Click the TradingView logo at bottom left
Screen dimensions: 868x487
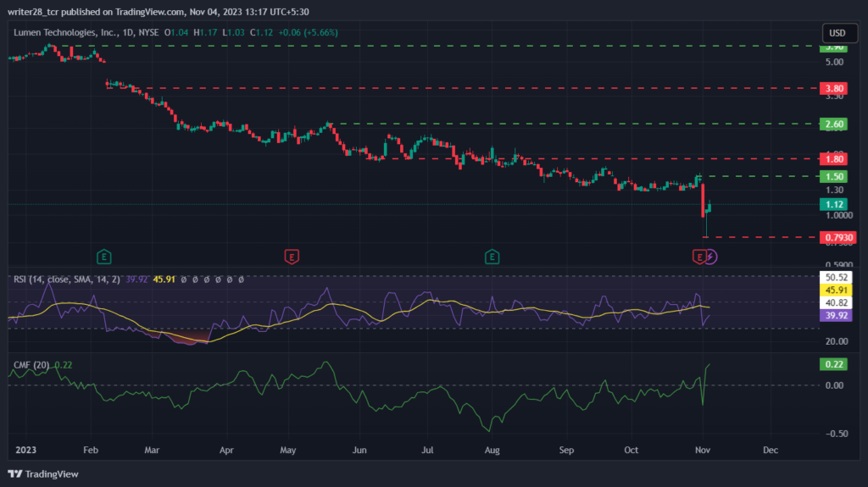43,474
